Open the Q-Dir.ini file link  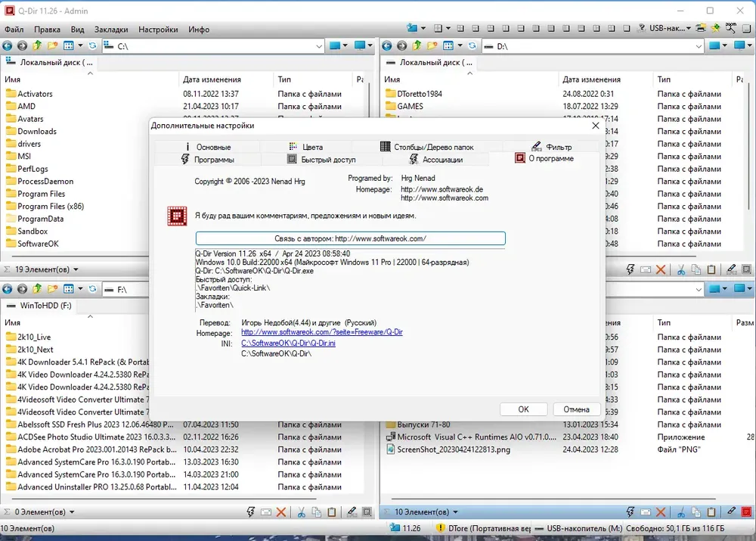[288, 343]
